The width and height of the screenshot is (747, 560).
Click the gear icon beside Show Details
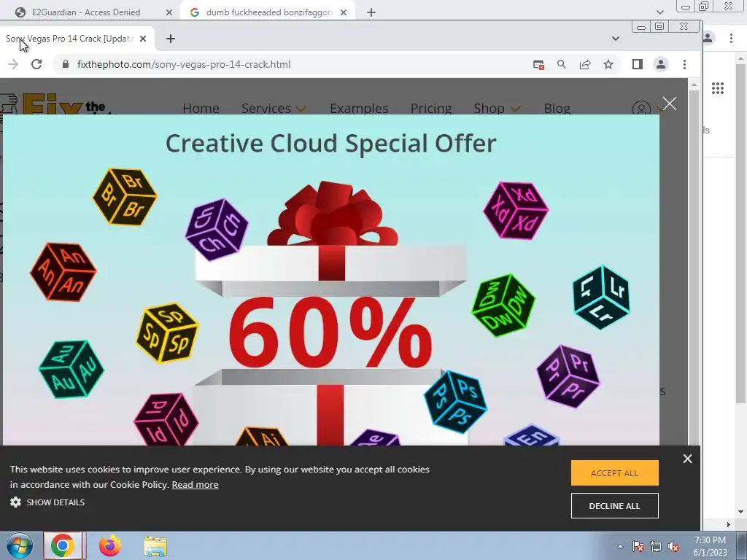[15, 502]
